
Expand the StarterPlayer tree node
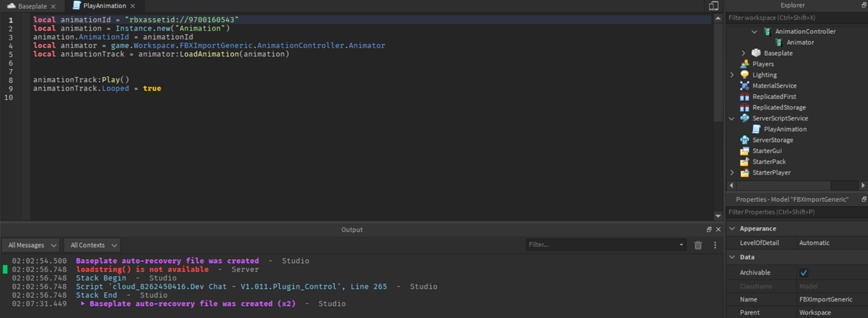(732, 173)
